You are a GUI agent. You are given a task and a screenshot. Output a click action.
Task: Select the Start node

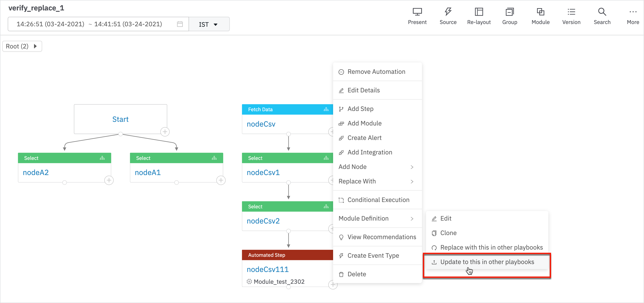[x=121, y=119]
